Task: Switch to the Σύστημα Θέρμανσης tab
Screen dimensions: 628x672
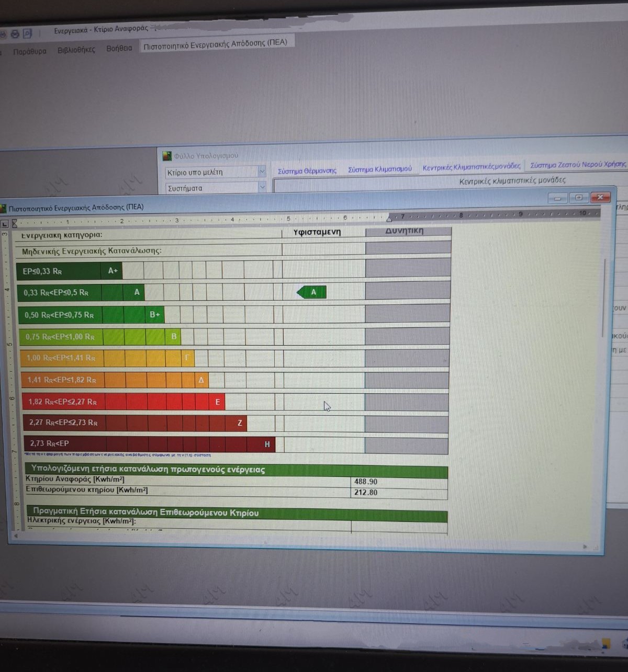Action: 307,171
